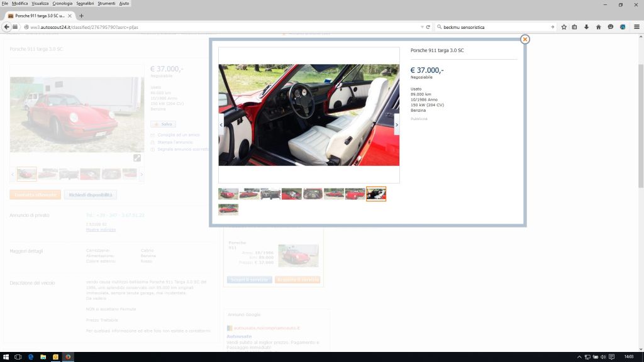644x362 pixels.
Task: Click the page vertical scrollbar thumb
Action: (x=641, y=126)
